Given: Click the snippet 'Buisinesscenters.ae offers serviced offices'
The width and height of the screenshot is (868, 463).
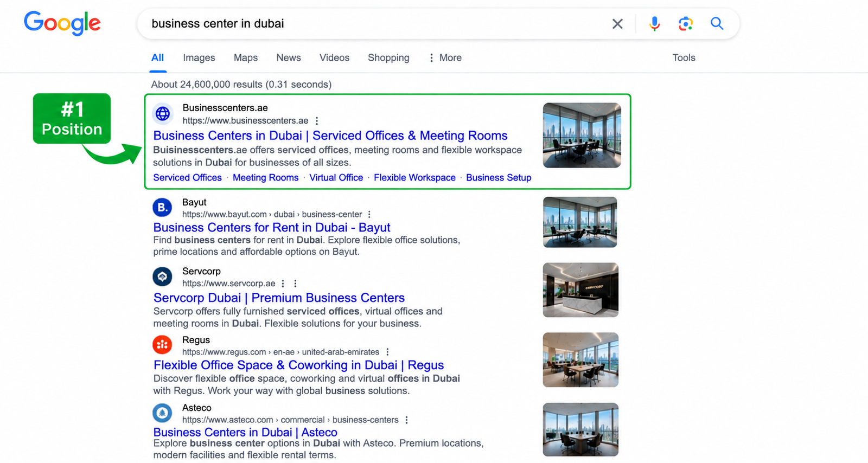Looking at the screenshot, I should click(x=251, y=150).
